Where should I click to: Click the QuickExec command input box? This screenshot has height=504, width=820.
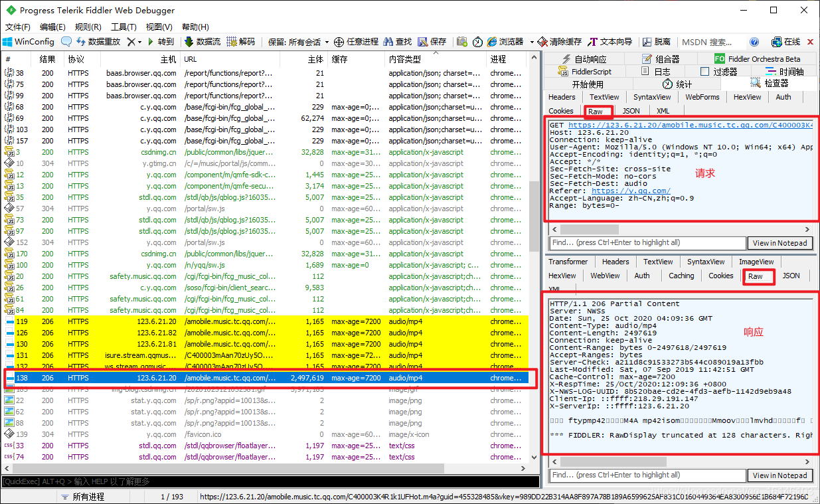[269, 481]
